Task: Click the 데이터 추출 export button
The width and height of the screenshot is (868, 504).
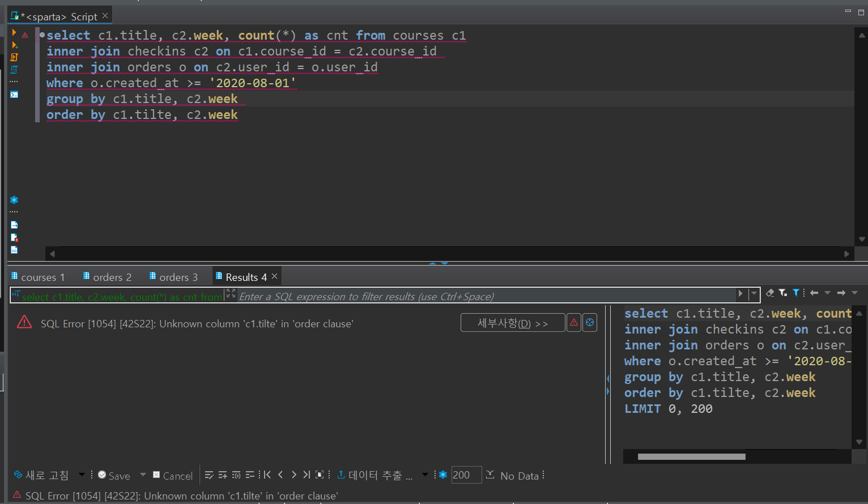Action: 375,475
